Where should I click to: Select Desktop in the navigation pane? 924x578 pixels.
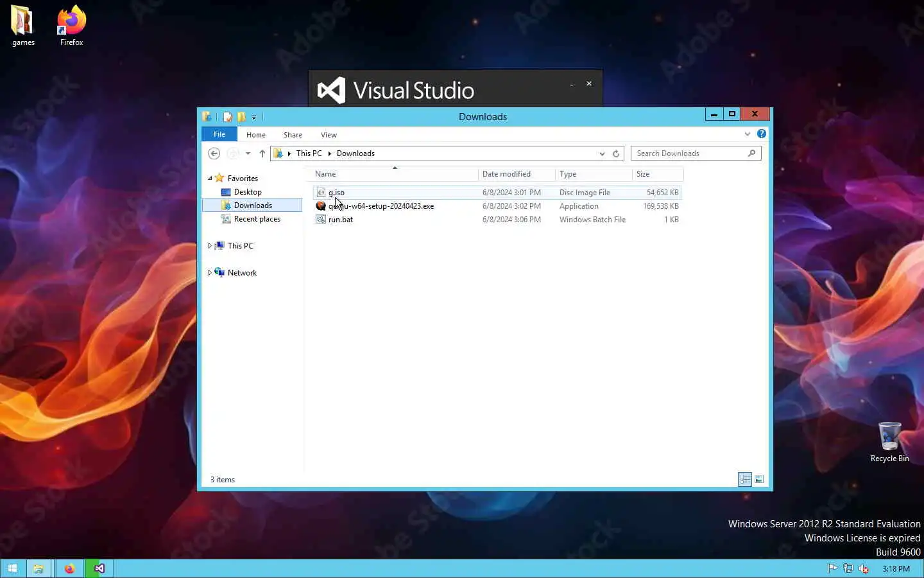tap(248, 192)
